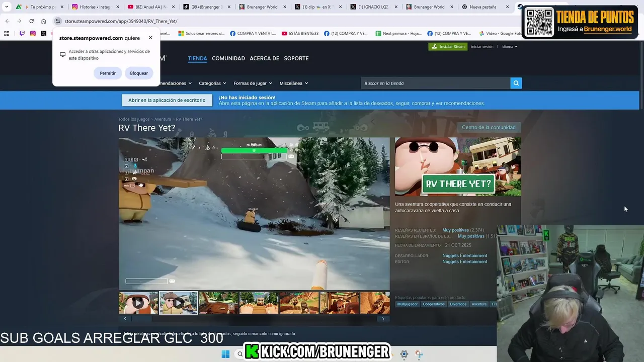The height and width of the screenshot is (362, 644).
Task: Open the X bookmark icon
Action: 43,33
